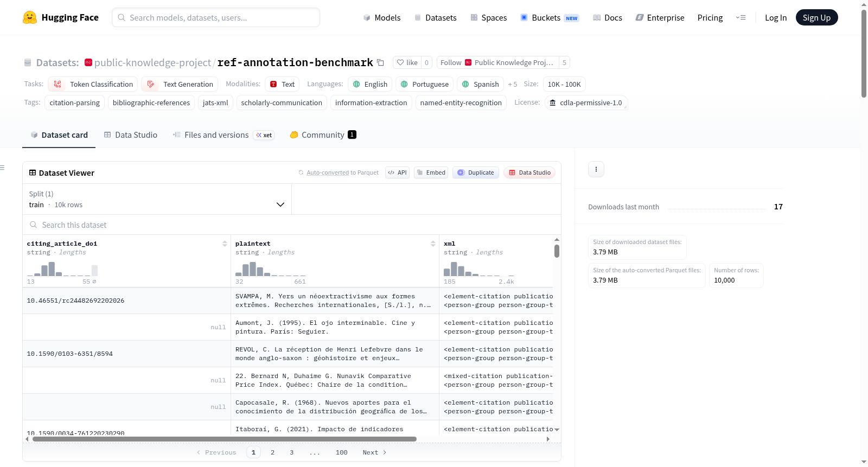The image size is (868, 467).
Task: Filter by the Portuguese language tag
Action: (425, 84)
